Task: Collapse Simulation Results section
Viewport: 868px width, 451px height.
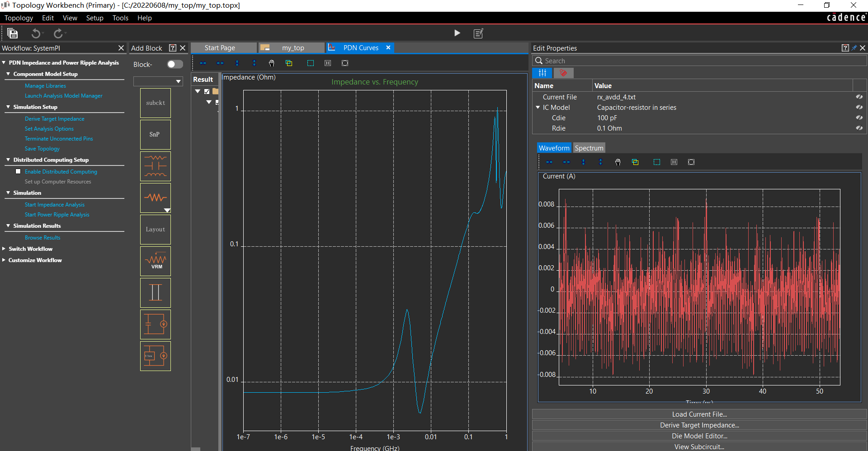Action: (x=8, y=225)
